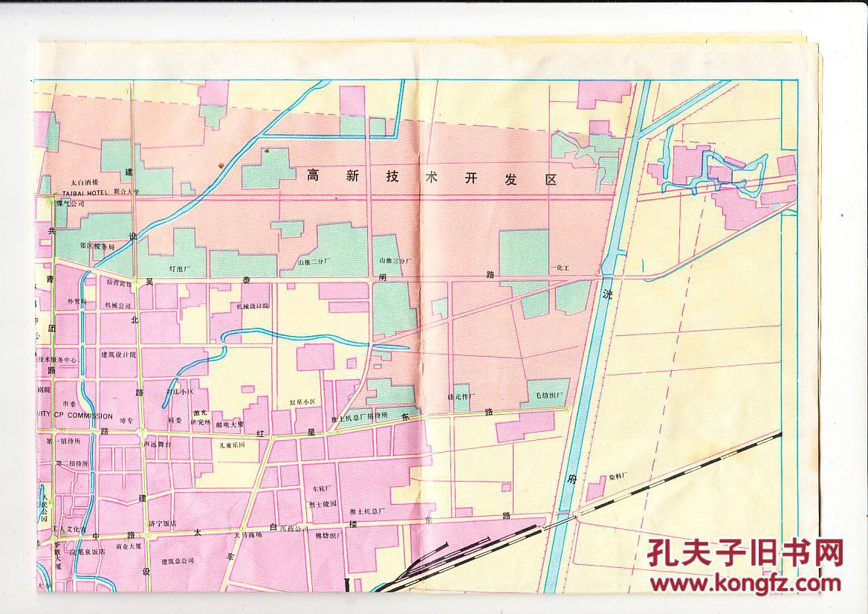The width and height of the screenshot is (868, 614).
Task: Click the '太白酒楼' map label
Action: coord(85,182)
